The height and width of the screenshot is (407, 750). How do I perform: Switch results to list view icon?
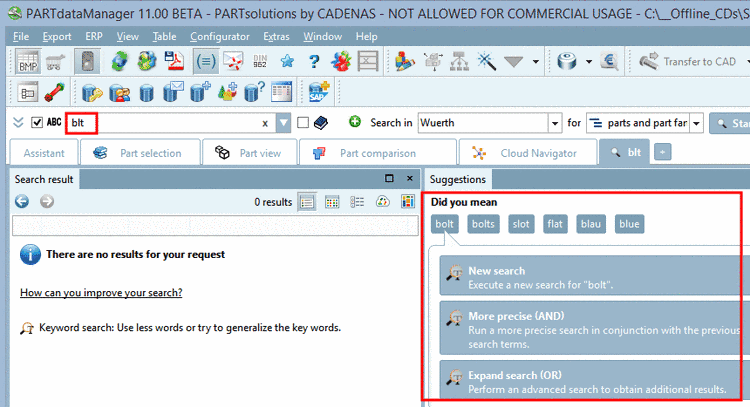point(307,202)
